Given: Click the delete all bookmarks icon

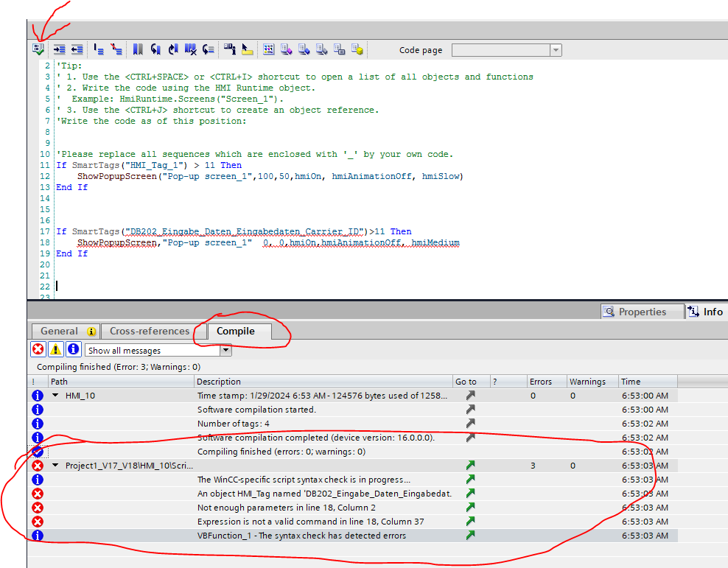Looking at the screenshot, I should (x=191, y=49).
